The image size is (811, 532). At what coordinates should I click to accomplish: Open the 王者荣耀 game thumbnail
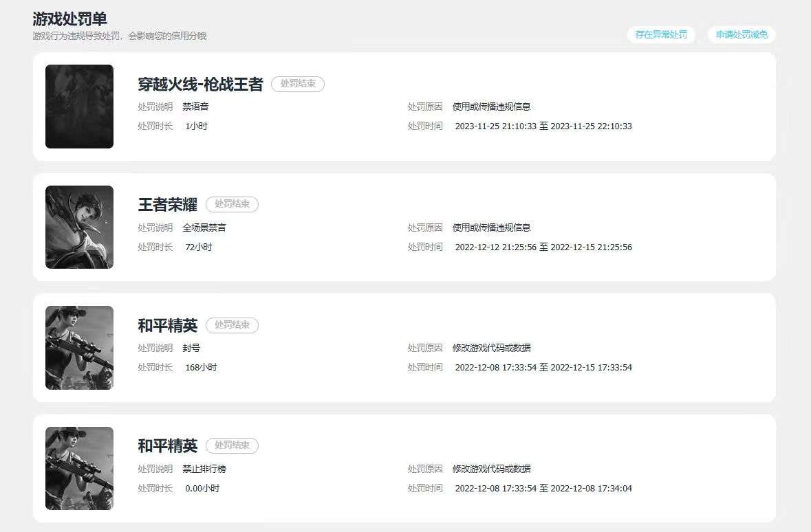(x=79, y=227)
